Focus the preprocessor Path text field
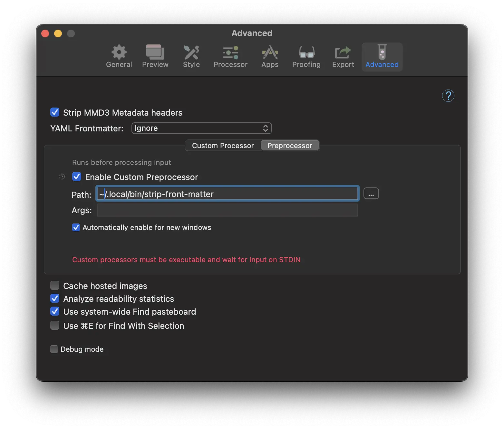This screenshot has height=429, width=504. pyautogui.click(x=227, y=194)
